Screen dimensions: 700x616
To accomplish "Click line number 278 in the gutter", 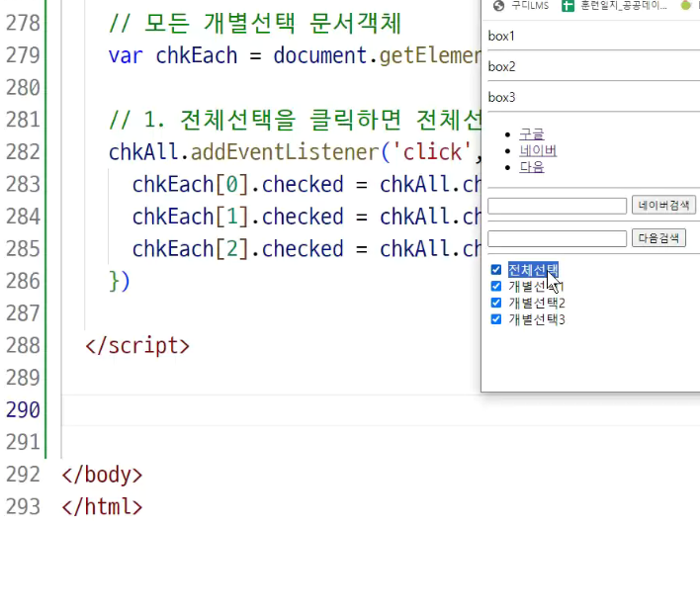I will pos(23,23).
